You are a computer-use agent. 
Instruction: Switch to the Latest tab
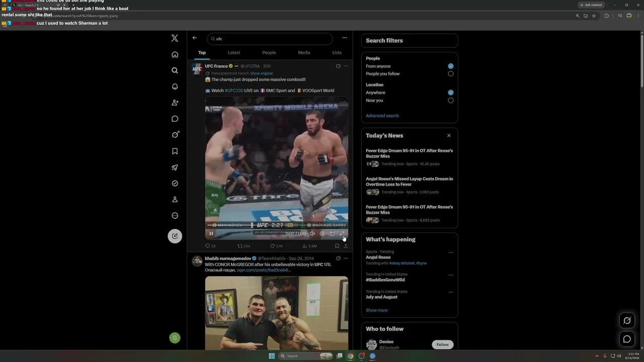pyautogui.click(x=233, y=53)
